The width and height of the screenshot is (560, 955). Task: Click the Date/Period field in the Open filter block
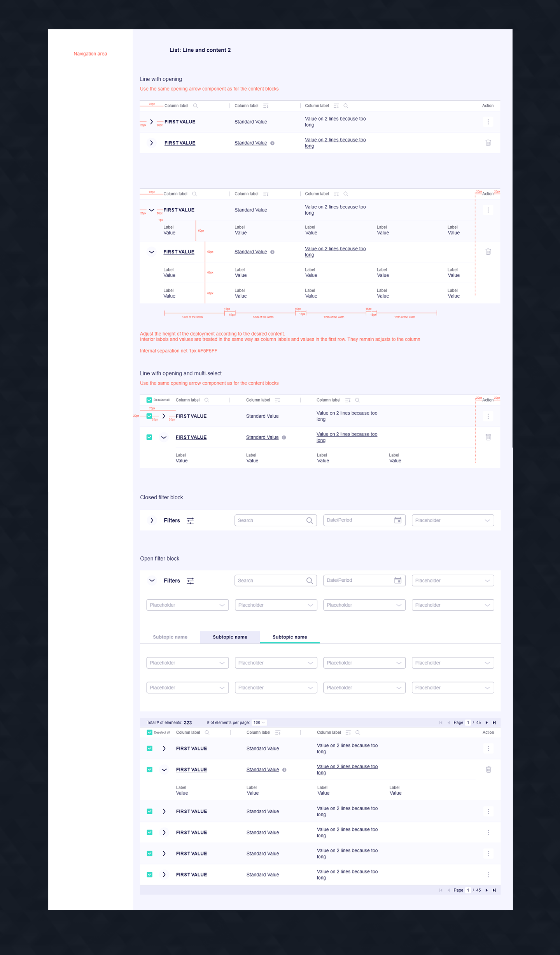364,581
